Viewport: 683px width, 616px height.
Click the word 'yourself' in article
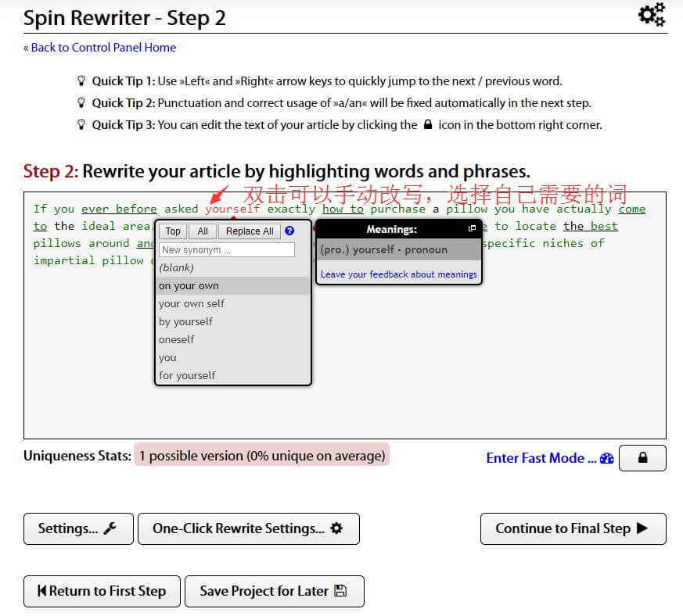pos(232,209)
